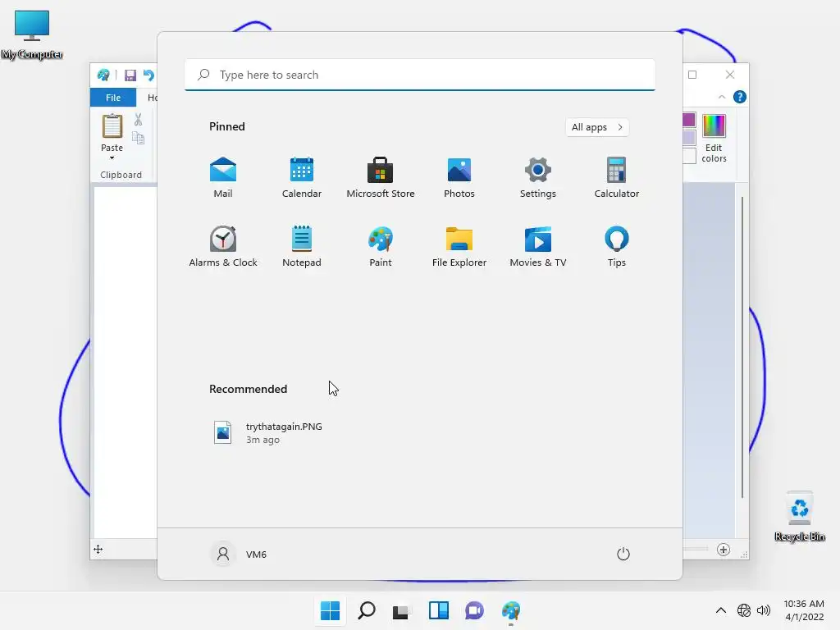
Task: Click the Type here to search field
Action: click(x=419, y=75)
